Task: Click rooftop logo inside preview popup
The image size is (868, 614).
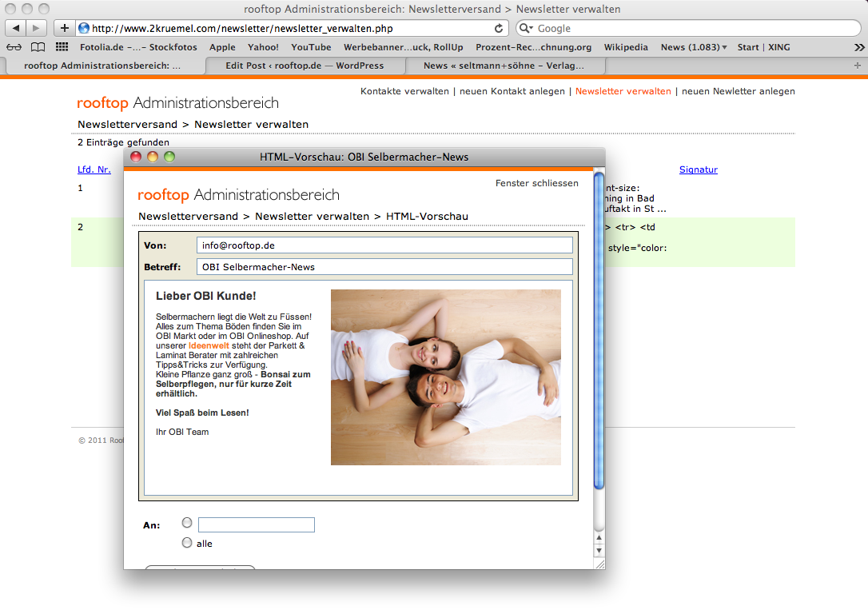Action: tap(239, 195)
